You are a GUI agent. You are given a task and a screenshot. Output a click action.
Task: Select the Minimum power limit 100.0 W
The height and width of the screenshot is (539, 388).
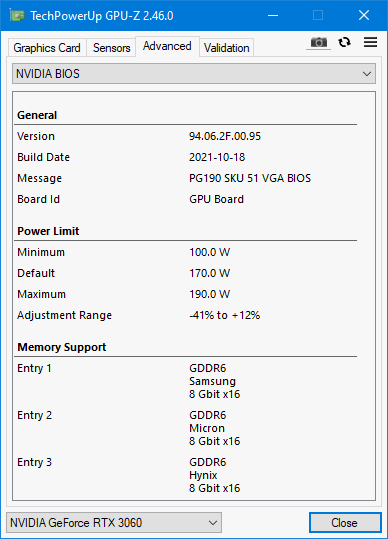click(209, 252)
